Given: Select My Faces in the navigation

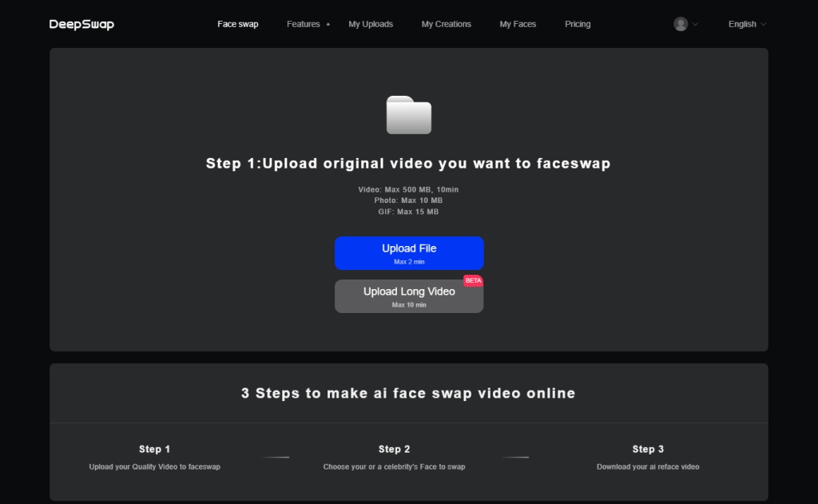Looking at the screenshot, I should (x=517, y=24).
